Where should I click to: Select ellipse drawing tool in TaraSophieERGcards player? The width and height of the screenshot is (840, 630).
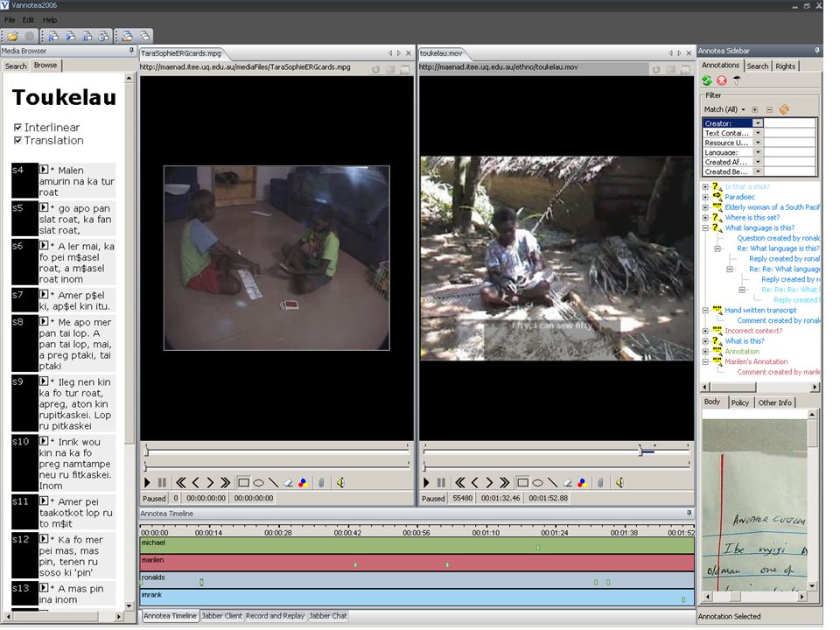258,483
